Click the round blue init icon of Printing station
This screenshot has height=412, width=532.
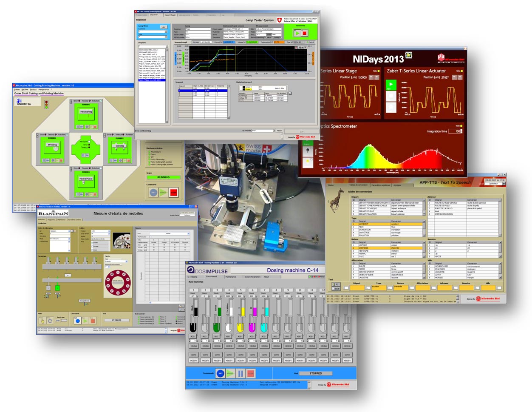point(53,160)
